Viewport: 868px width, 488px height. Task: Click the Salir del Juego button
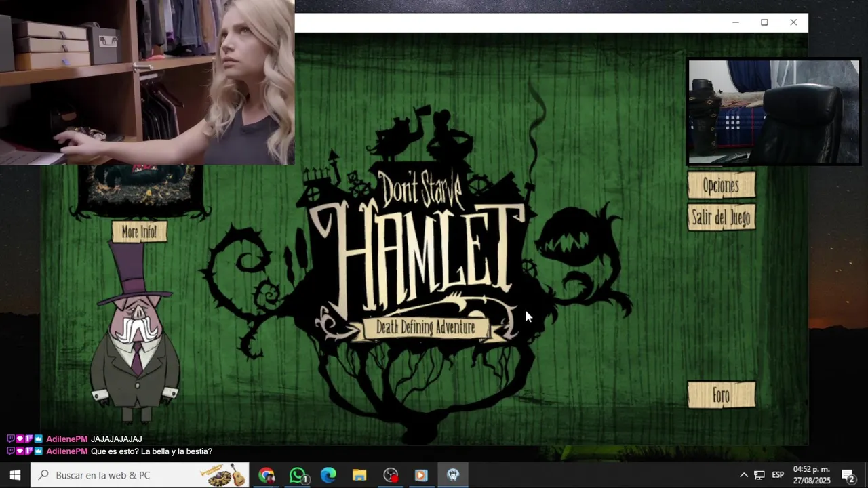pos(721,218)
